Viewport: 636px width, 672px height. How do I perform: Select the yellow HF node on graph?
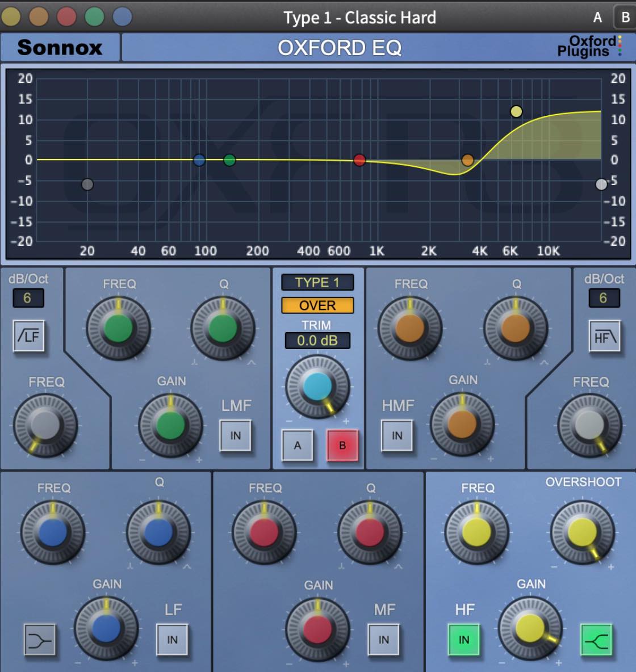(516, 111)
